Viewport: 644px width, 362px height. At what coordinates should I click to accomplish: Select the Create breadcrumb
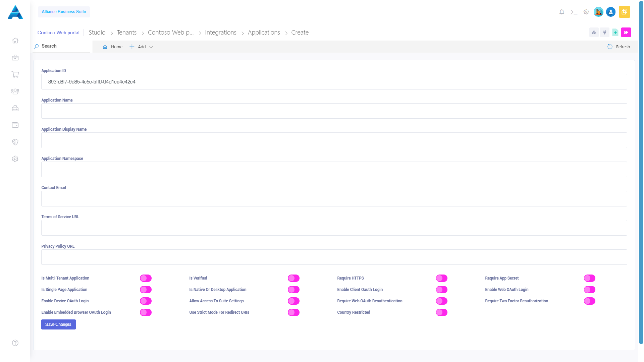coord(300,33)
